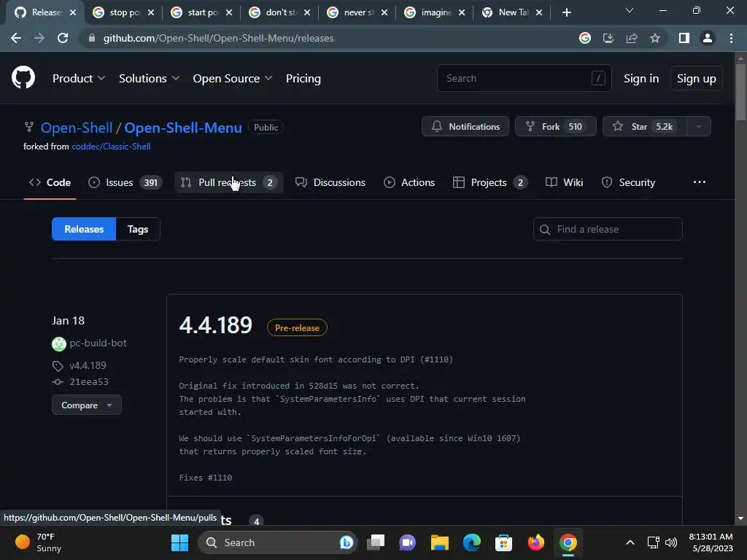Select the Releases toggle button
Viewport: 747px width, 560px height.
click(84, 229)
